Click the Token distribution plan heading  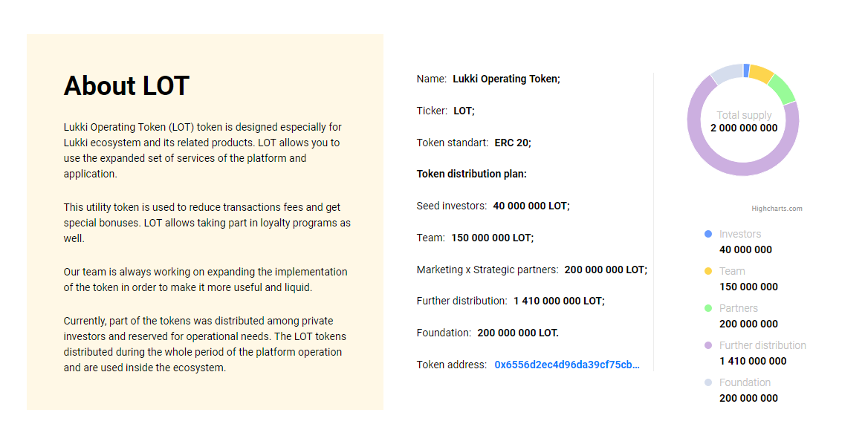tap(472, 174)
